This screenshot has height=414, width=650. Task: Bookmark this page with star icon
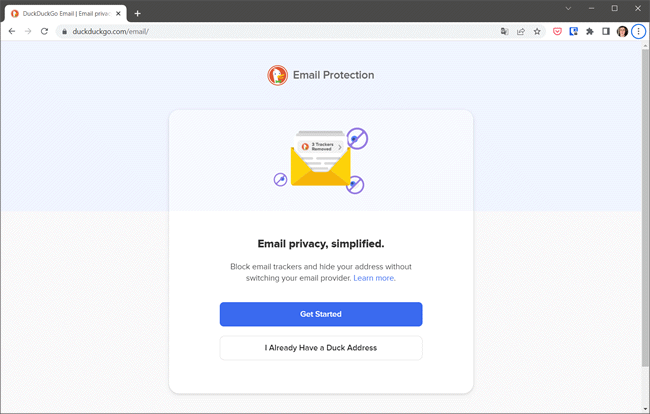click(537, 31)
